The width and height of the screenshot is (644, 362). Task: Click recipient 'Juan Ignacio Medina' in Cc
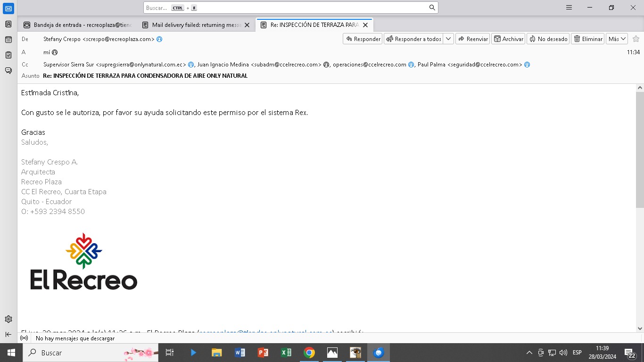click(x=259, y=65)
